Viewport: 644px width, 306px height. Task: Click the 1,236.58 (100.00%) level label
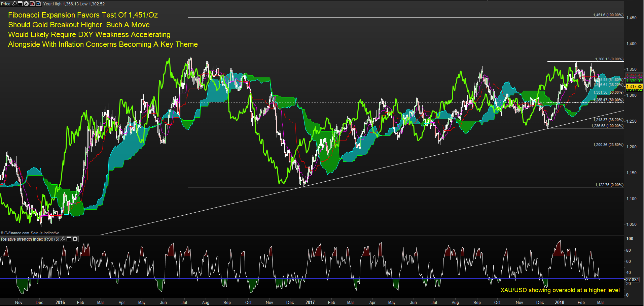(607, 126)
